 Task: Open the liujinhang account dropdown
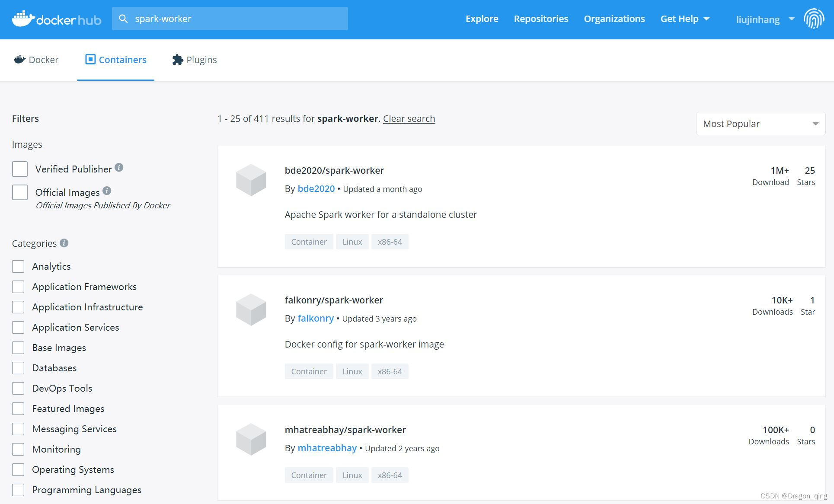[764, 19]
